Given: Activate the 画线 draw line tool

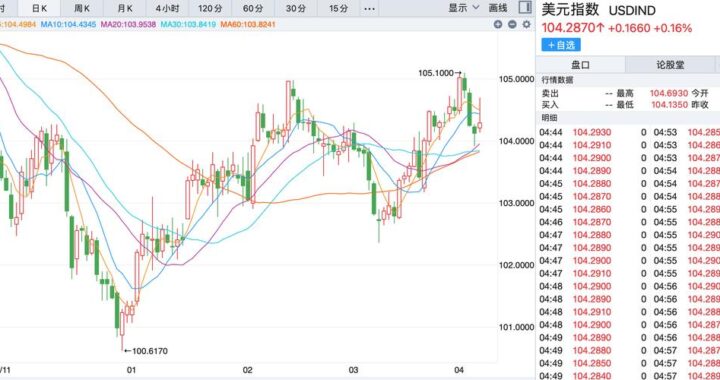Looking at the screenshot, I should tap(498, 8).
